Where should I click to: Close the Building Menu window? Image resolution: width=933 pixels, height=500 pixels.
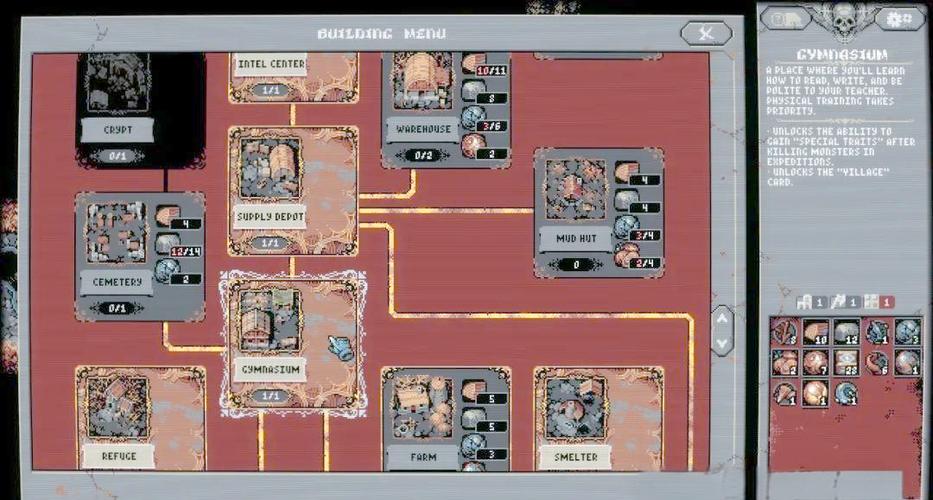pyautogui.click(x=706, y=33)
